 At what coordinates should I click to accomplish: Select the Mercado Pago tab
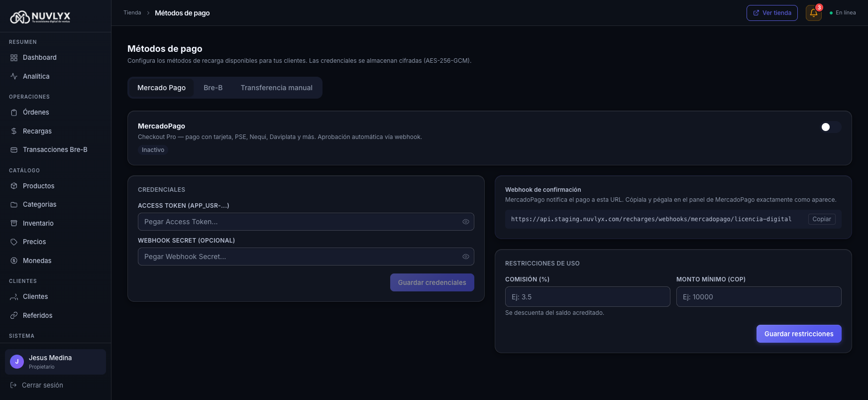[x=161, y=88]
